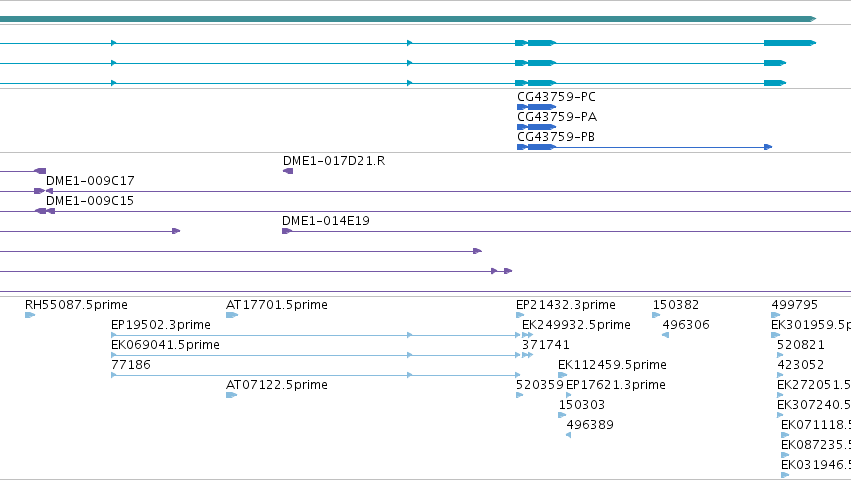Click the RH55087.5prime light-blue arrow glyph
The image size is (851, 480).
coord(30,315)
